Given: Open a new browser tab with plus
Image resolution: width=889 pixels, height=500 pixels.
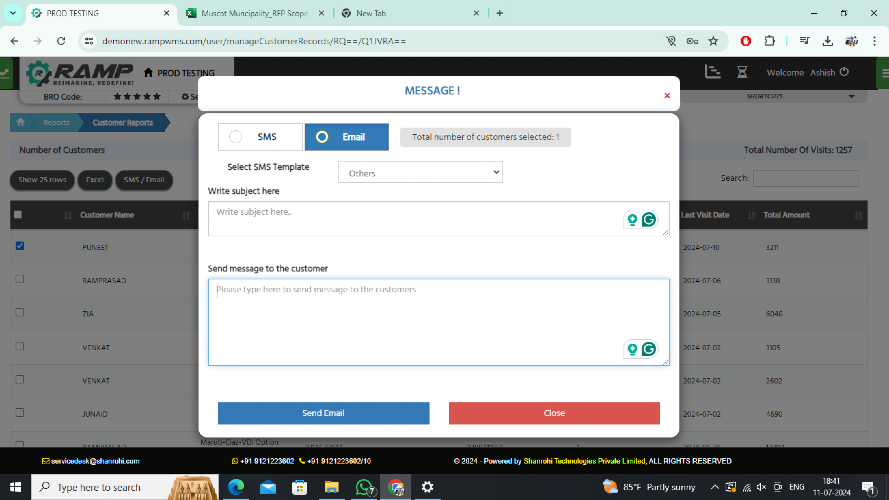Looking at the screenshot, I should (x=499, y=13).
